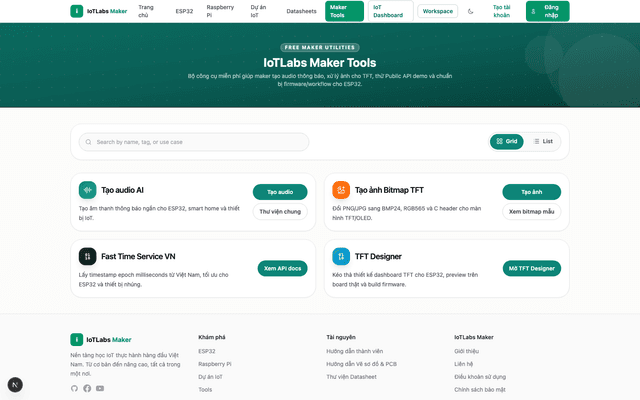
Task: Click the round N badge at bottom left
Action: point(15,385)
